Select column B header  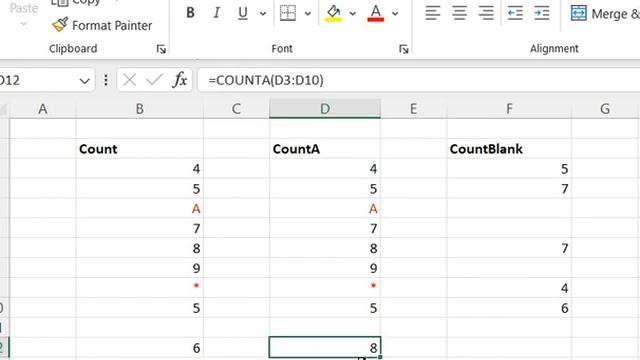[140, 109]
